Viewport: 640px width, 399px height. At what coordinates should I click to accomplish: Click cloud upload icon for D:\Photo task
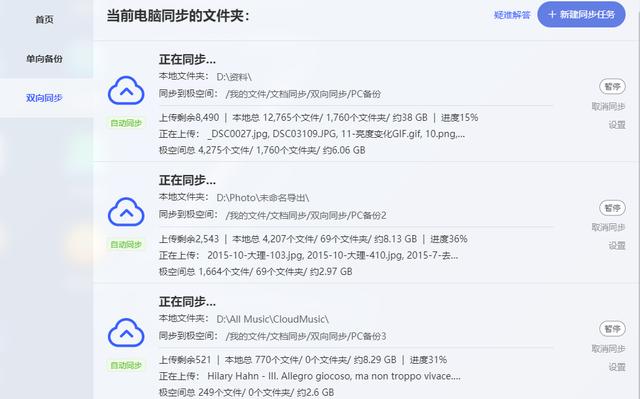click(x=126, y=212)
